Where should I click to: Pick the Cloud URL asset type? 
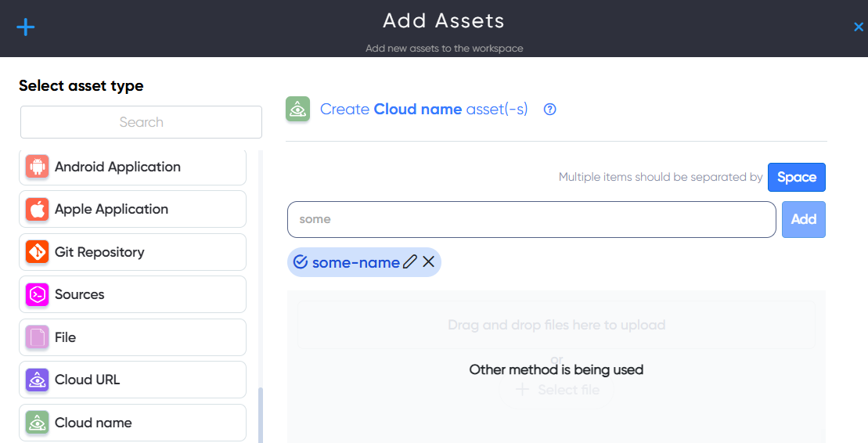[x=133, y=380]
